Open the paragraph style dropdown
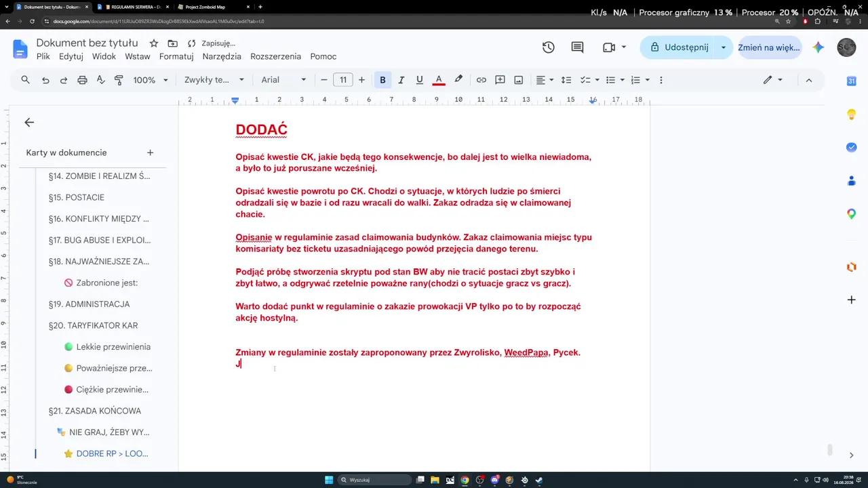The width and height of the screenshot is (868, 488). pos(214,80)
